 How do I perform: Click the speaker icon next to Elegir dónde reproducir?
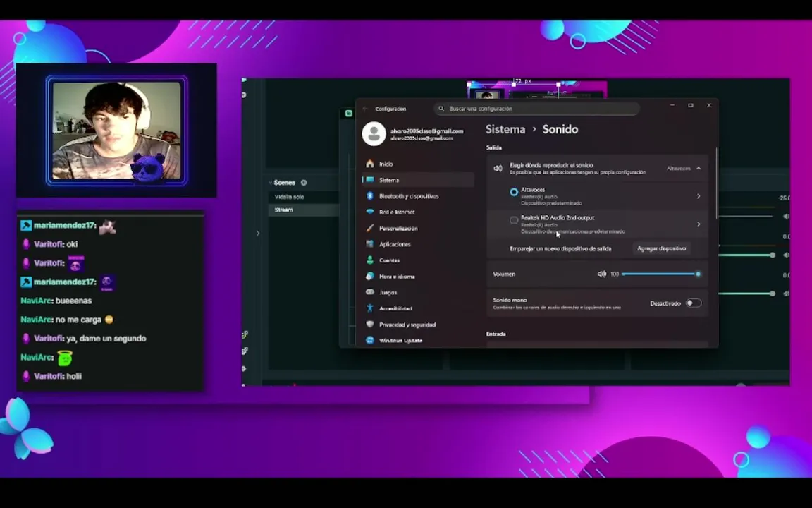[498, 168]
